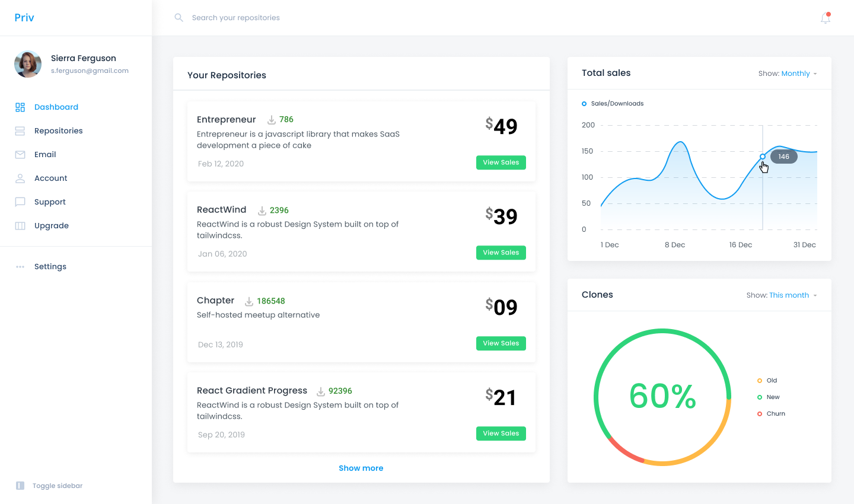This screenshot has height=504, width=854.
Task: Click the Entrepreneur repository title
Action: [227, 120]
